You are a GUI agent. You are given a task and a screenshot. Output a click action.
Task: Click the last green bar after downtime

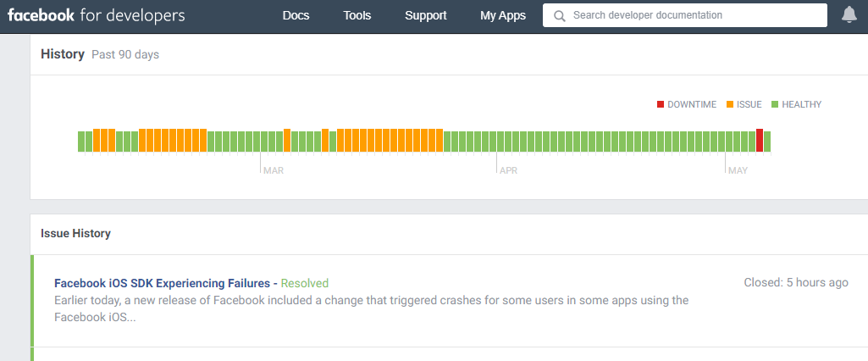(x=767, y=142)
